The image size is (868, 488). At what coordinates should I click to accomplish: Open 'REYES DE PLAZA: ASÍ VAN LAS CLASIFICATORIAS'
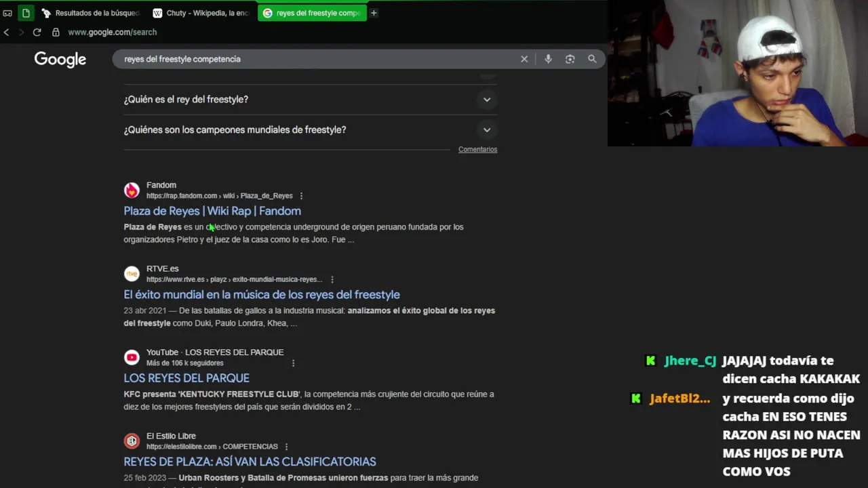click(250, 462)
